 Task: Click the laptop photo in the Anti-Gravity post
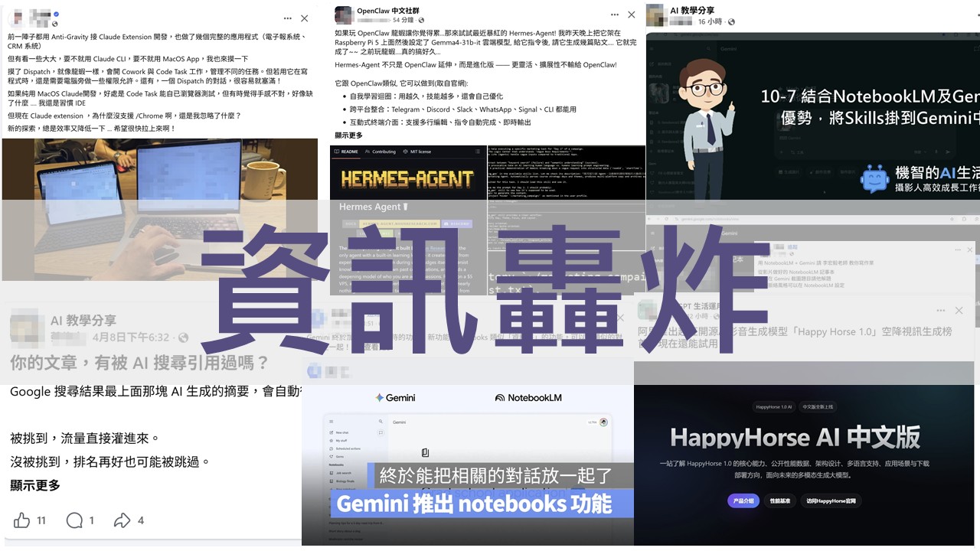click(x=159, y=209)
